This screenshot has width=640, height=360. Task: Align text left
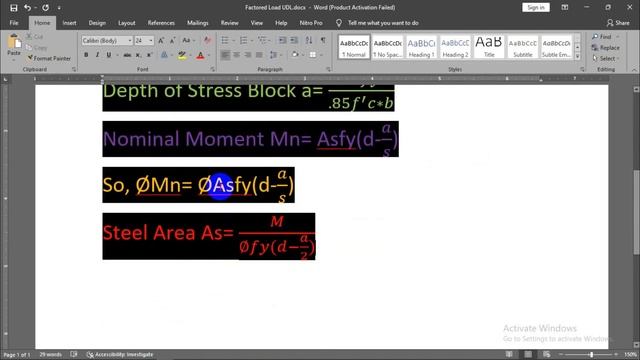[x=225, y=55]
